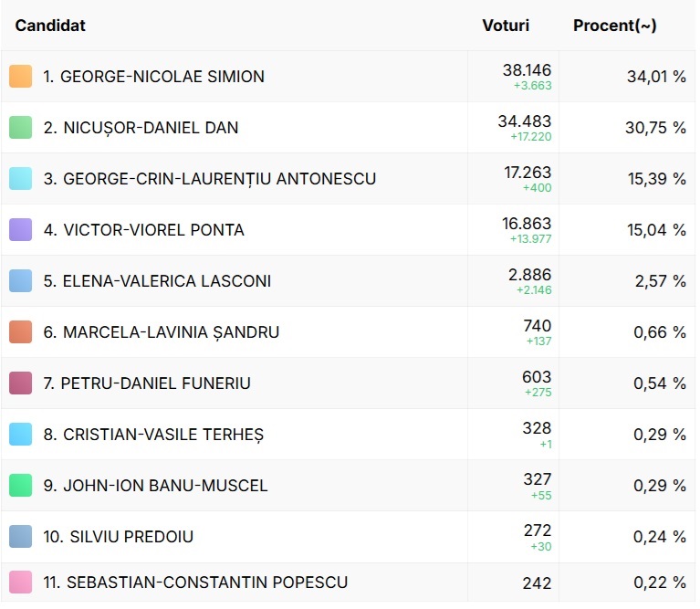Select the pink swatch for Sebastian-Constantin Popescu

coord(20,583)
